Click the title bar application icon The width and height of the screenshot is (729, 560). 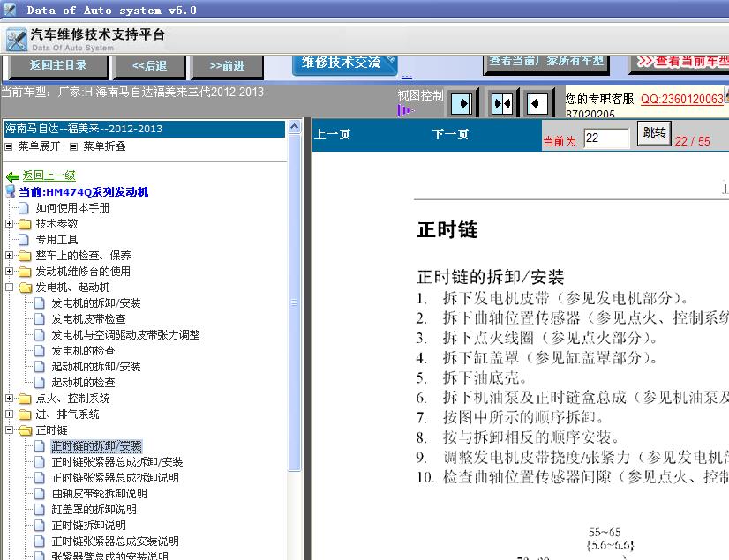coord(10,10)
